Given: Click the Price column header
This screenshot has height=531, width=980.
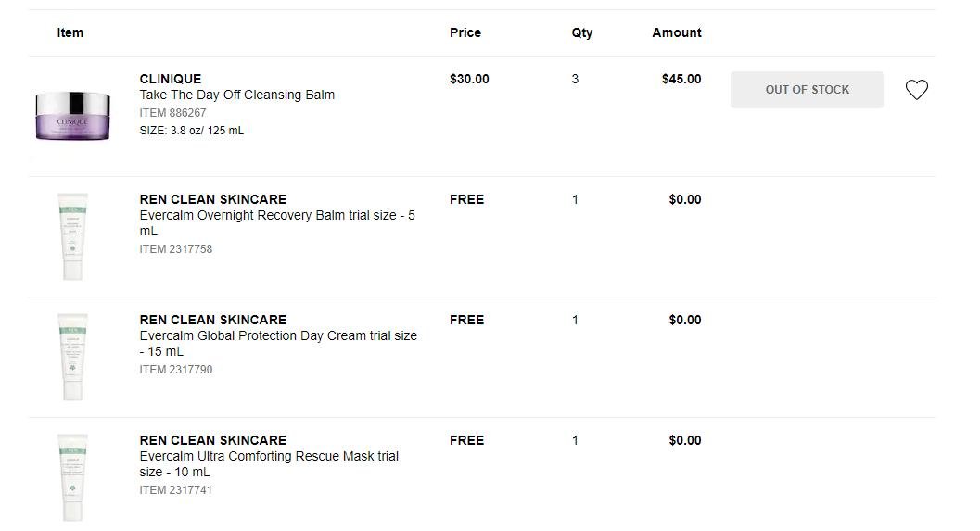Looking at the screenshot, I should [465, 32].
